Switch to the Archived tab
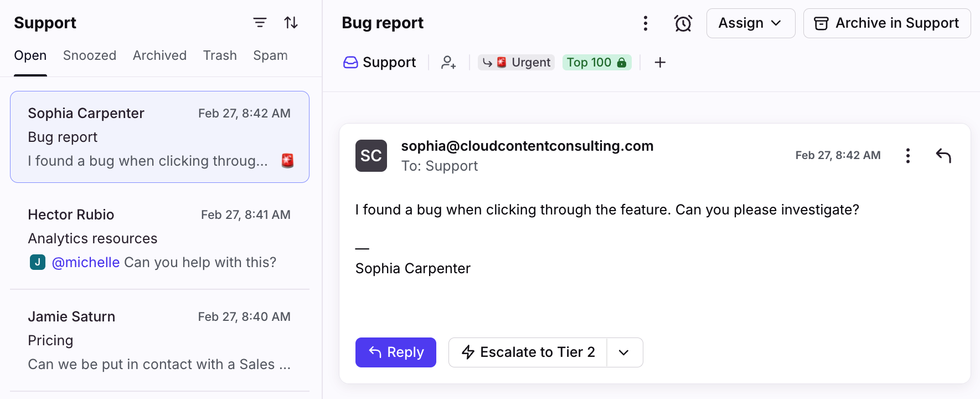The width and height of the screenshot is (980, 399). point(159,55)
